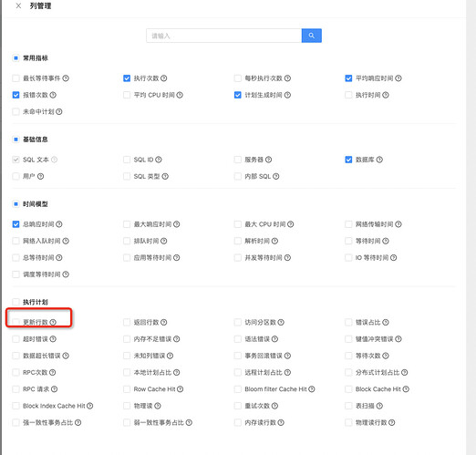Click help icon beside 平均响应时间
This screenshot has width=476, height=455.
398,78
